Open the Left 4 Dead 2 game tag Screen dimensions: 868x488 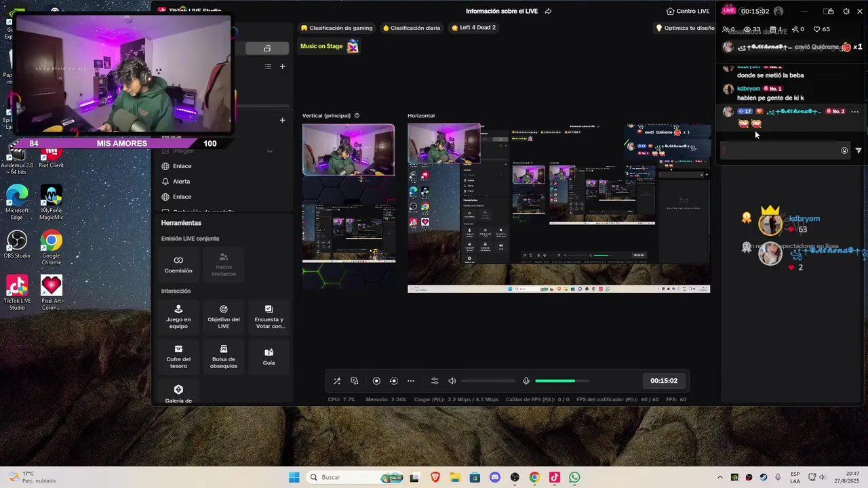(x=473, y=28)
